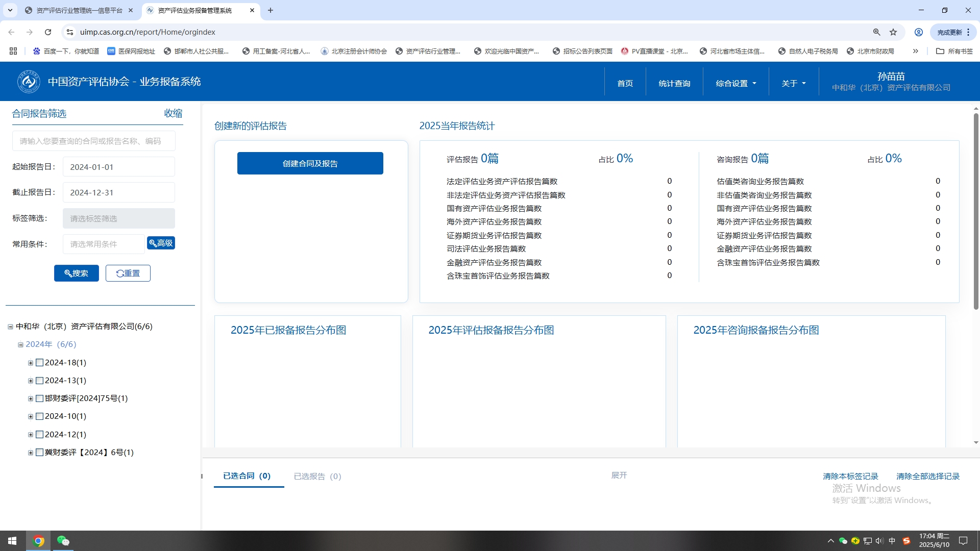The image size is (980, 551).
Task: Open the Chrome profile avatar icon
Action: tap(918, 32)
